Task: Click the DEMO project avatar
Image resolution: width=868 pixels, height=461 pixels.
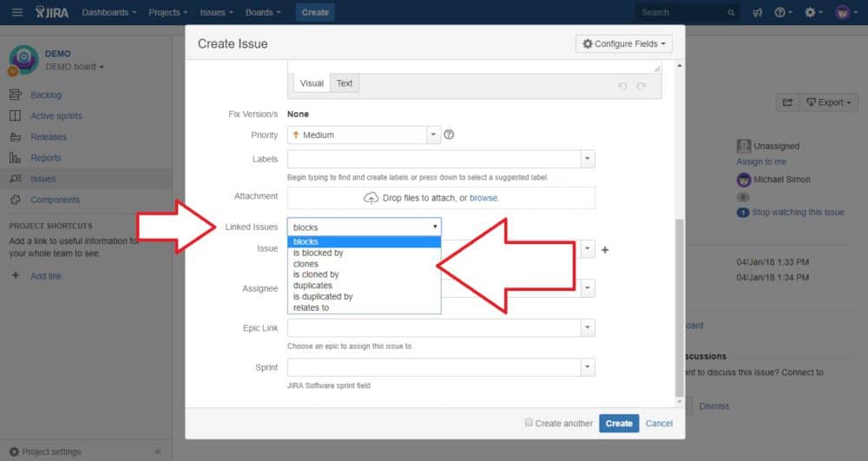Action: tap(23, 59)
